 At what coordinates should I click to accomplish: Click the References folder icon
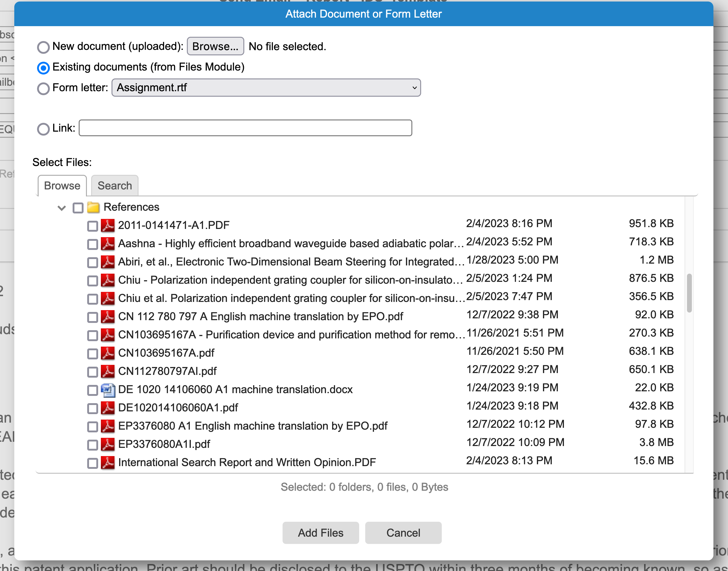click(x=93, y=207)
